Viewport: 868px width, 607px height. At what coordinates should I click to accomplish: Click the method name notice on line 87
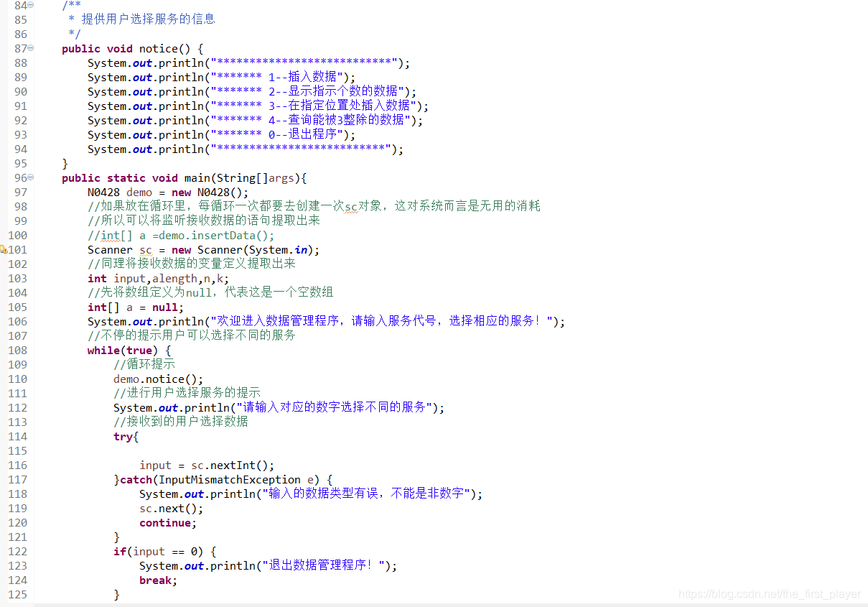159,48
